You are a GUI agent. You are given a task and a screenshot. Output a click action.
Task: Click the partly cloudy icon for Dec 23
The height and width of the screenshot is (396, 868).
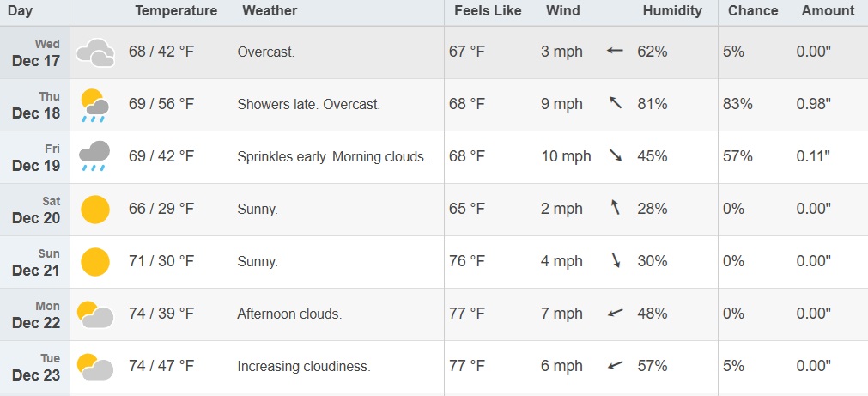pos(95,367)
